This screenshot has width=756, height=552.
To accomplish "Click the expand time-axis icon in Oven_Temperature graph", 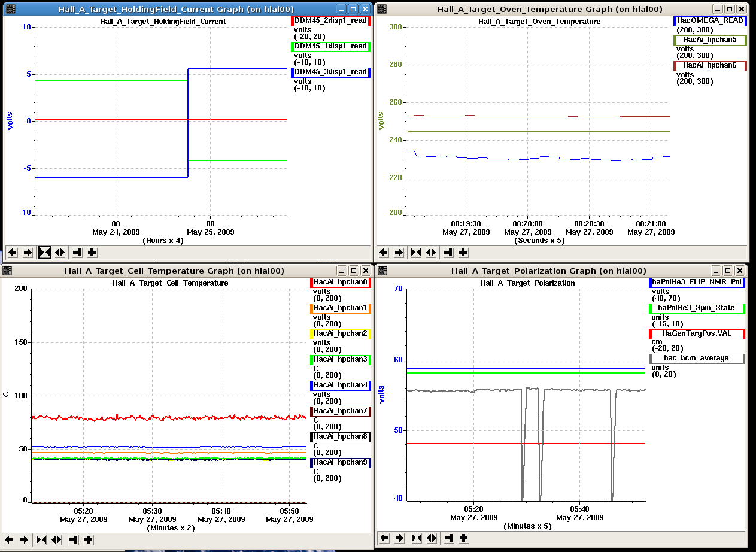I will point(431,252).
